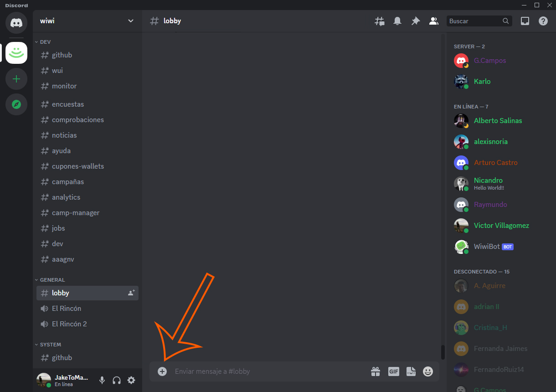Open the analytics channel
The width and height of the screenshot is (556, 392).
tap(88, 197)
